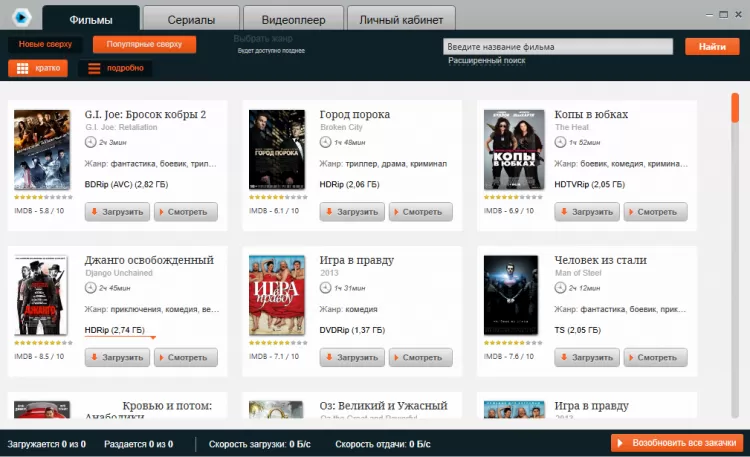Click the Найти search button
The width and height of the screenshot is (750, 457).
pyautogui.click(x=712, y=46)
